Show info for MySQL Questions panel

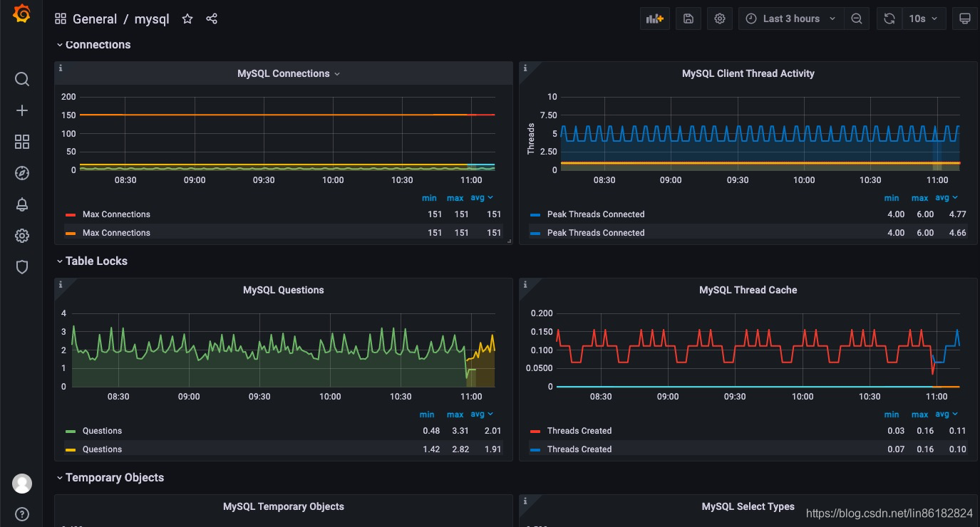pyautogui.click(x=61, y=285)
